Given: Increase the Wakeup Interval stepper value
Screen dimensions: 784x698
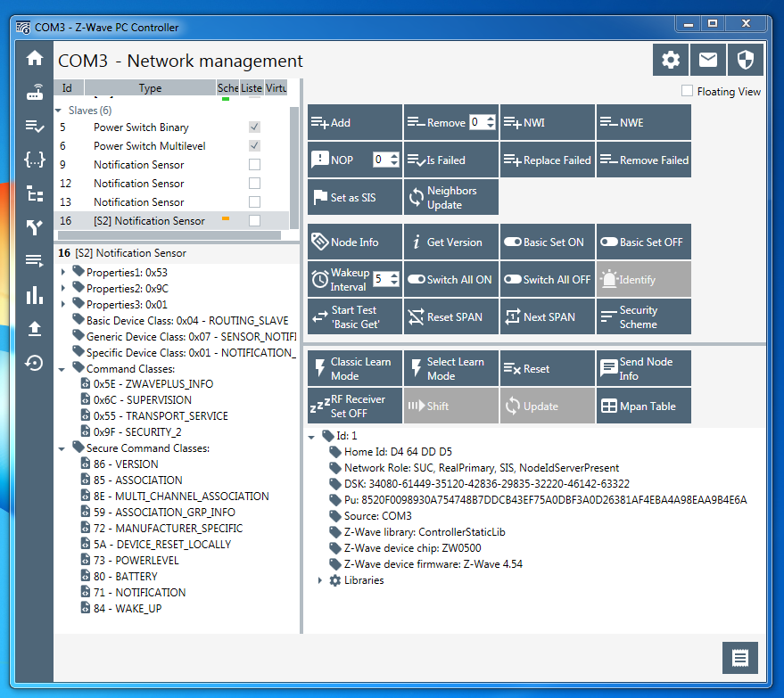Looking at the screenshot, I should tap(394, 275).
